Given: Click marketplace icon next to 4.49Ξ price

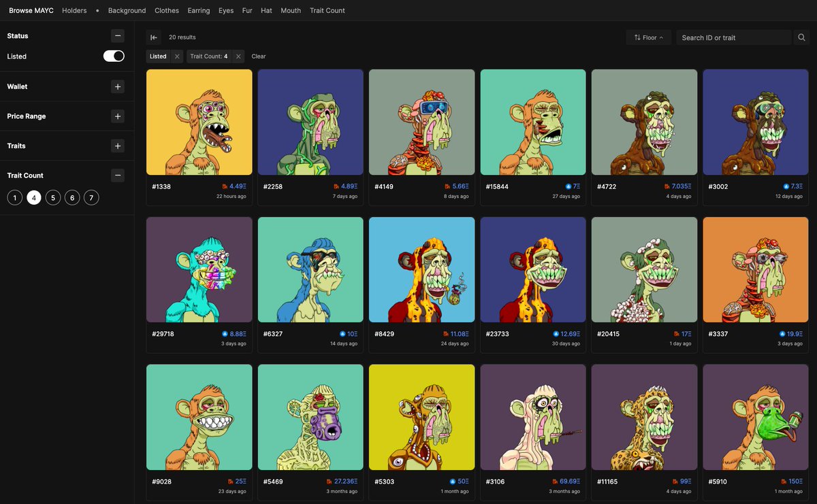Looking at the screenshot, I should [x=224, y=186].
